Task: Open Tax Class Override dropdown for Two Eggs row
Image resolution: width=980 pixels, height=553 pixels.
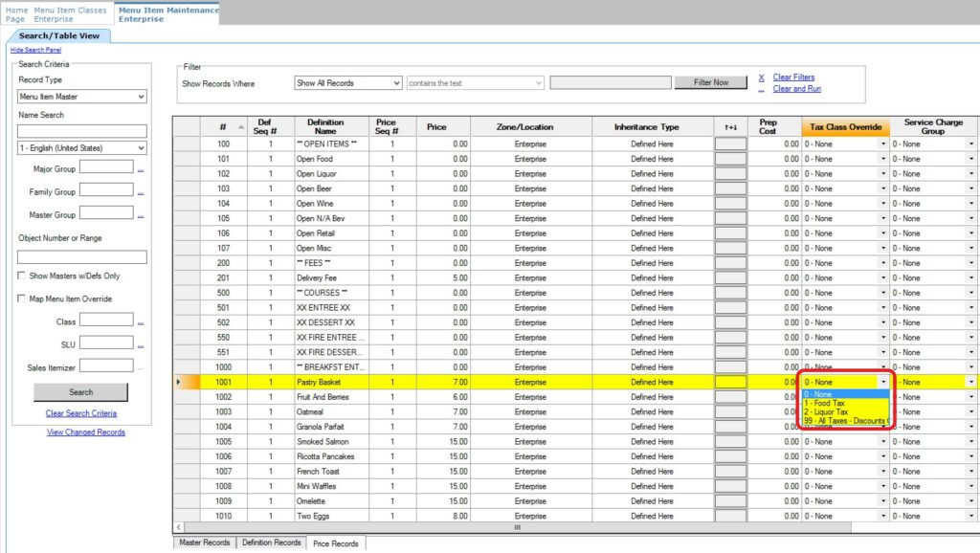Action: (x=883, y=516)
